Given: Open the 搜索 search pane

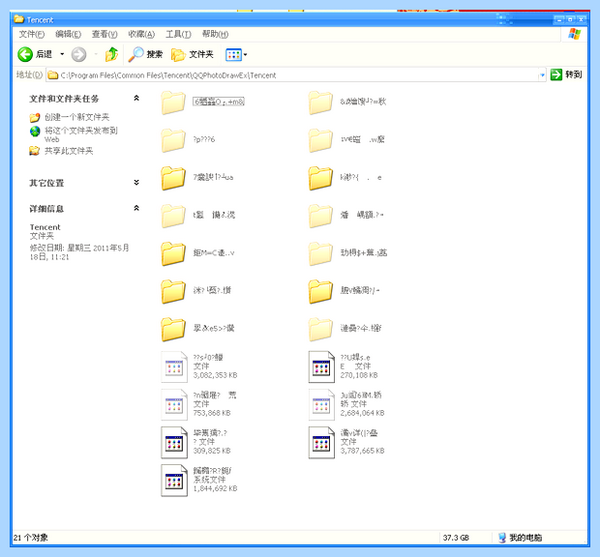Looking at the screenshot, I should pyautogui.click(x=145, y=54).
